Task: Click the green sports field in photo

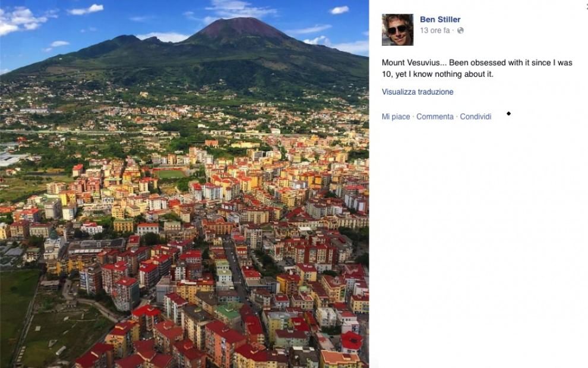Action: (x=170, y=174)
